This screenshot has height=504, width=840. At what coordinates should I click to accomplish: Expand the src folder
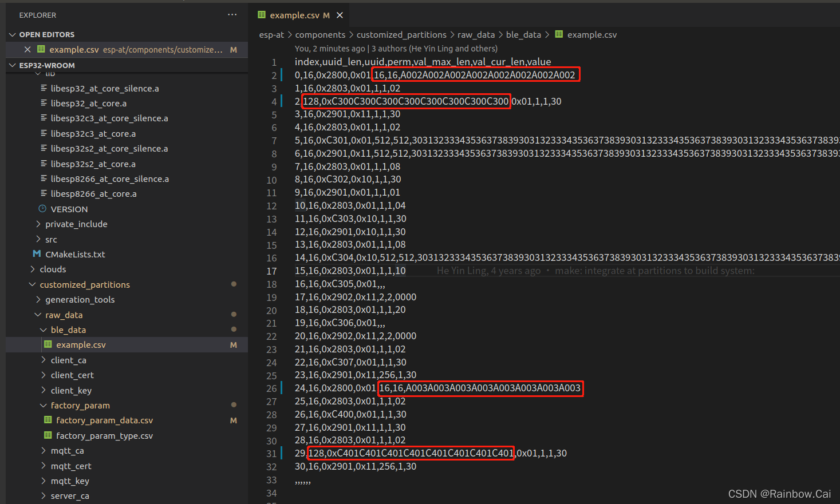[38, 239]
